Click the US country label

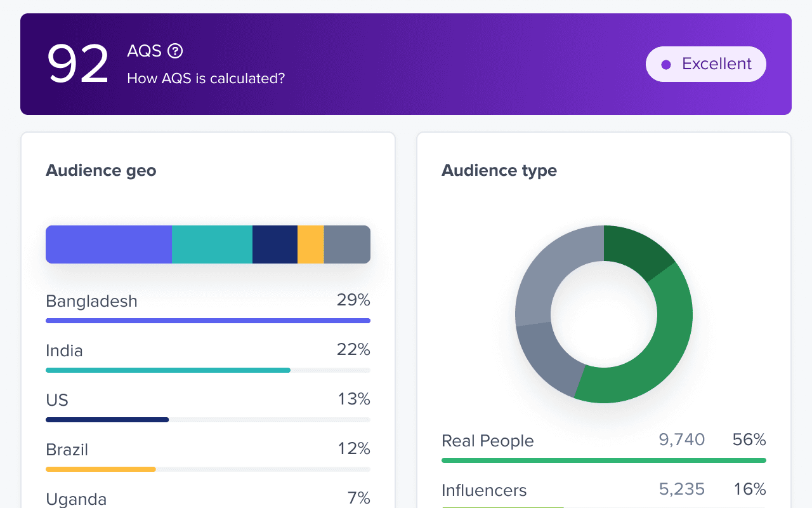tap(57, 400)
